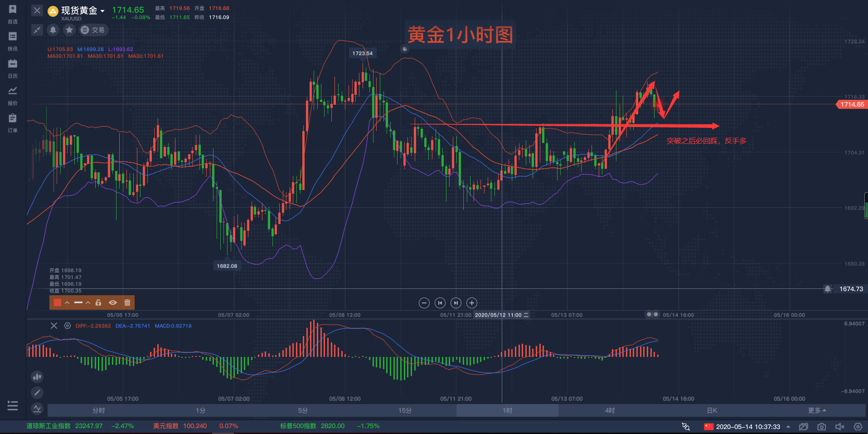Take a screenshot with the camera icon
The height and width of the screenshot is (434, 868).
(x=822, y=427)
